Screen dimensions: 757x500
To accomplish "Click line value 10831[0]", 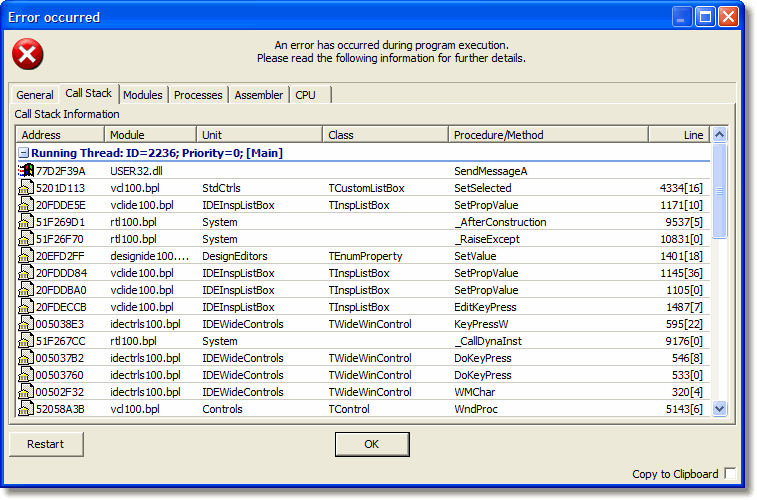I will [x=681, y=239].
